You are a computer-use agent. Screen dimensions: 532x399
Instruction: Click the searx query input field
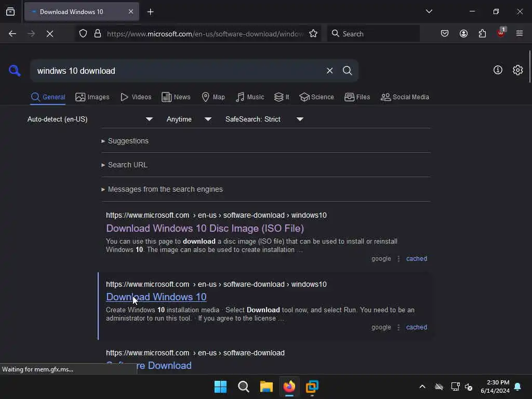178,71
